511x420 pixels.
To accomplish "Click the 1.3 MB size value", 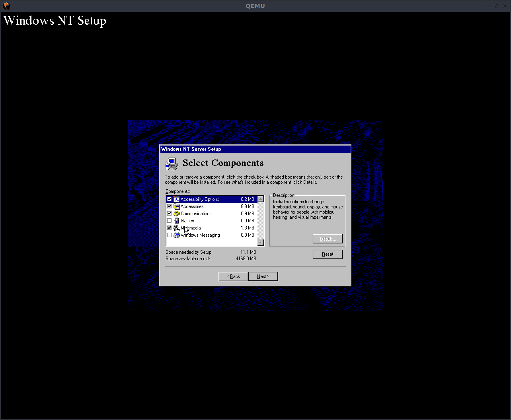I will click(x=248, y=228).
